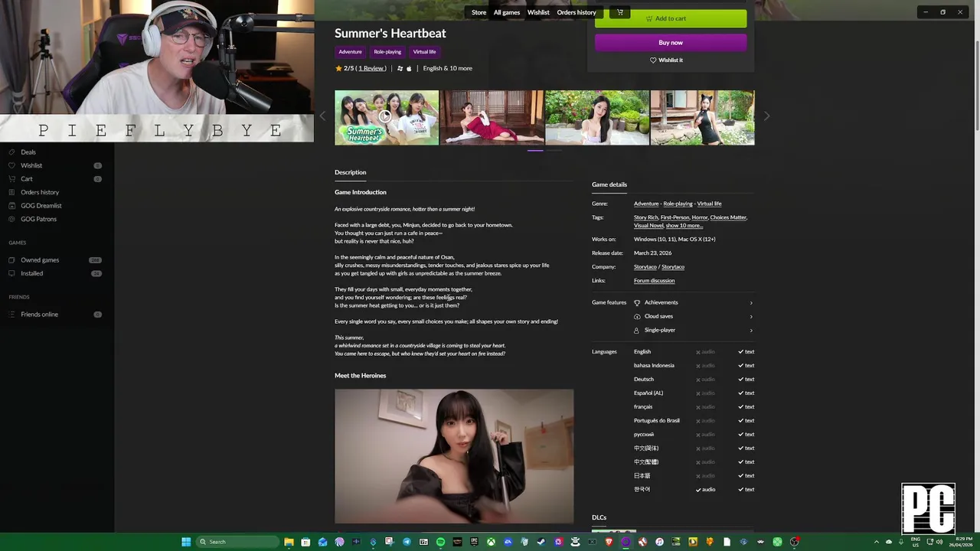Open Owned games in the sidebar

pos(40,260)
